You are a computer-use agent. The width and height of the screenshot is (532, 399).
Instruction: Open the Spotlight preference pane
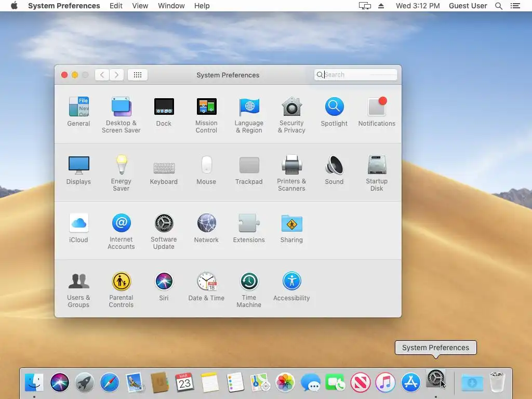334,112
